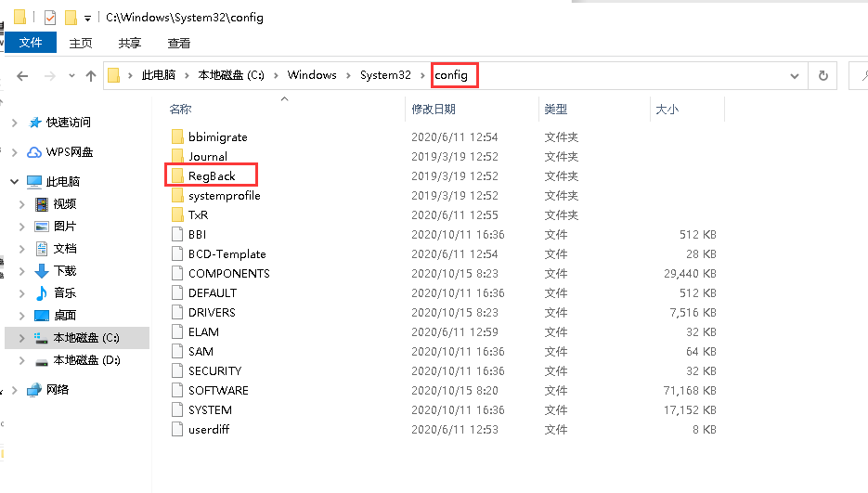Click the DRIVERS file icon
This screenshot has height=493, width=868.
coord(177,312)
